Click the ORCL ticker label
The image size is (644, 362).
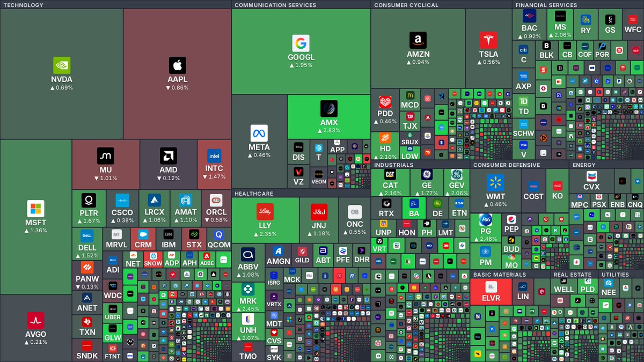[x=216, y=212]
